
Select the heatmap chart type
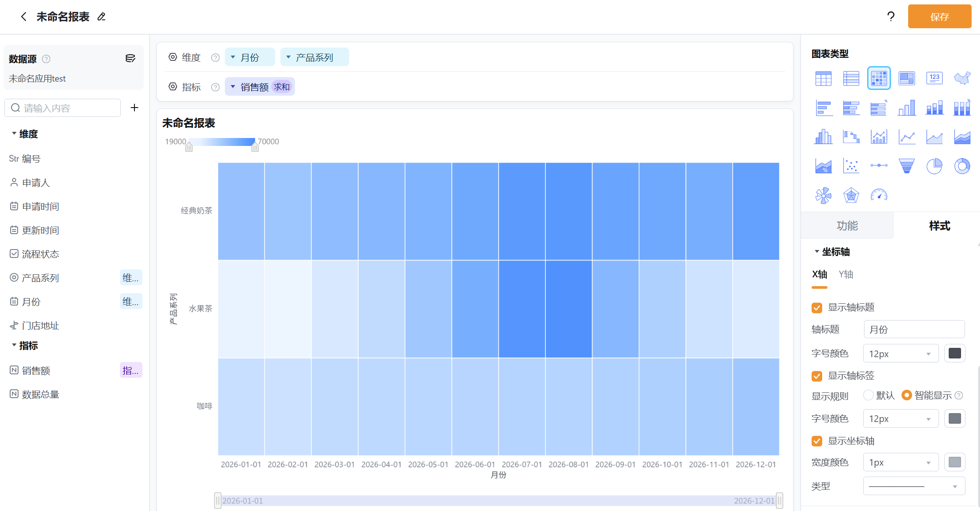click(x=879, y=78)
